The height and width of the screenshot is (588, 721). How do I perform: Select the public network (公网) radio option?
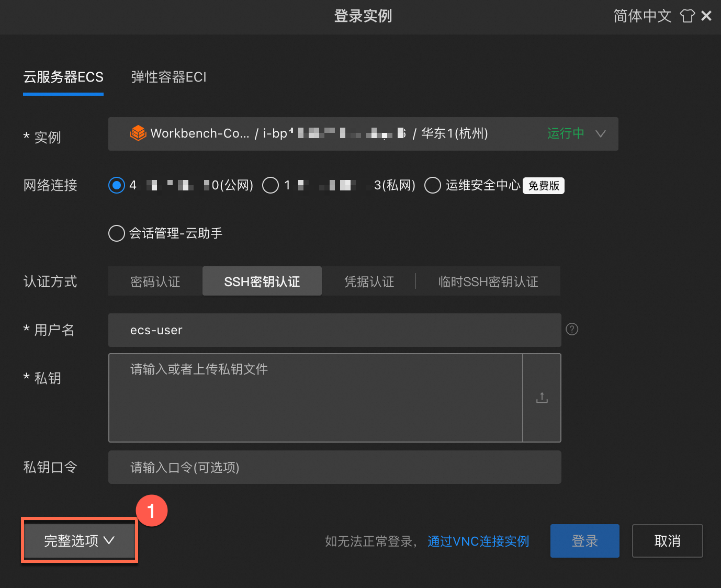pos(117,185)
